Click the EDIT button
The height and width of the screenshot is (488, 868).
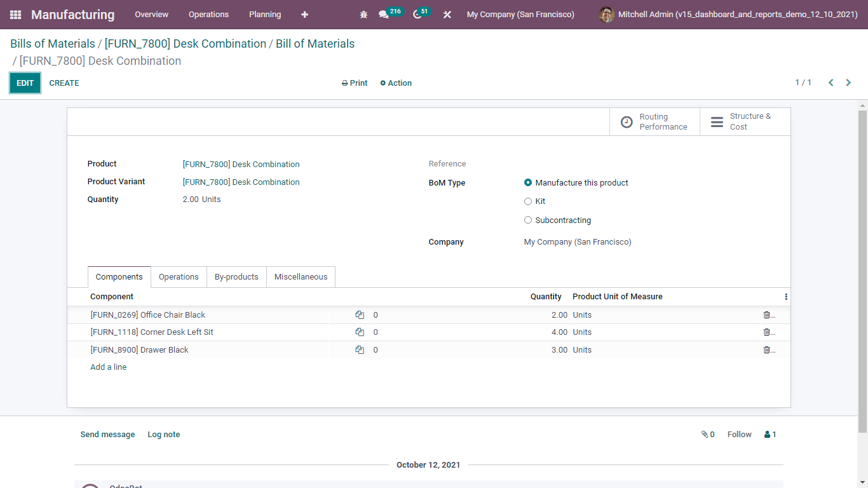(x=25, y=83)
